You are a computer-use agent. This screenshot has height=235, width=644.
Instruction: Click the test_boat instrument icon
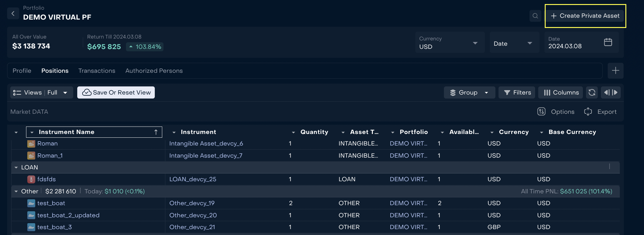coord(31,203)
